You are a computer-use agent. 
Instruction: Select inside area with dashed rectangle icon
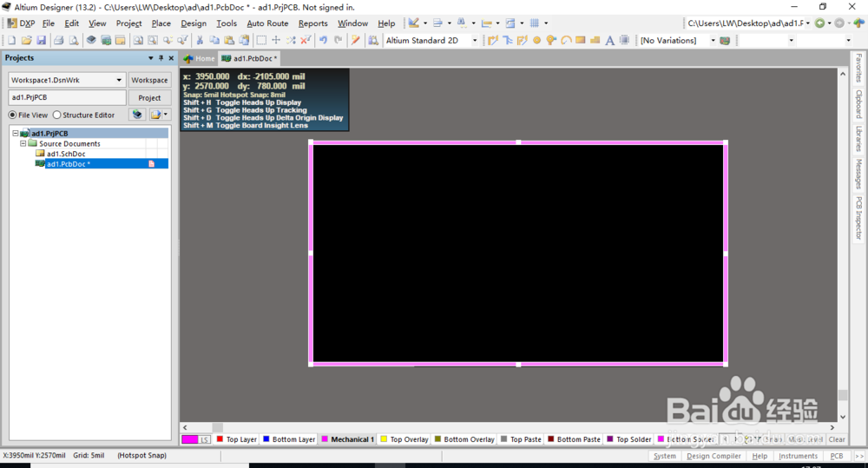(261, 41)
